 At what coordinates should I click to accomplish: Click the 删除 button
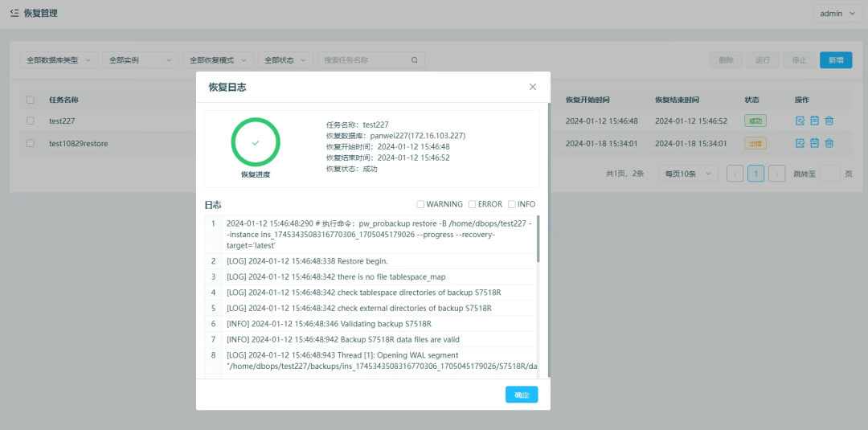click(x=727, y=60)
